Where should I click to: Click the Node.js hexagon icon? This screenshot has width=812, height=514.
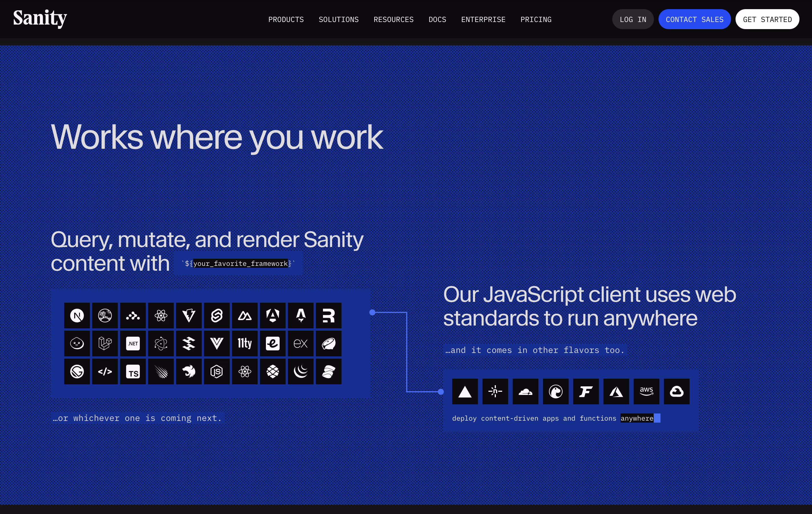tap(217, 372)
